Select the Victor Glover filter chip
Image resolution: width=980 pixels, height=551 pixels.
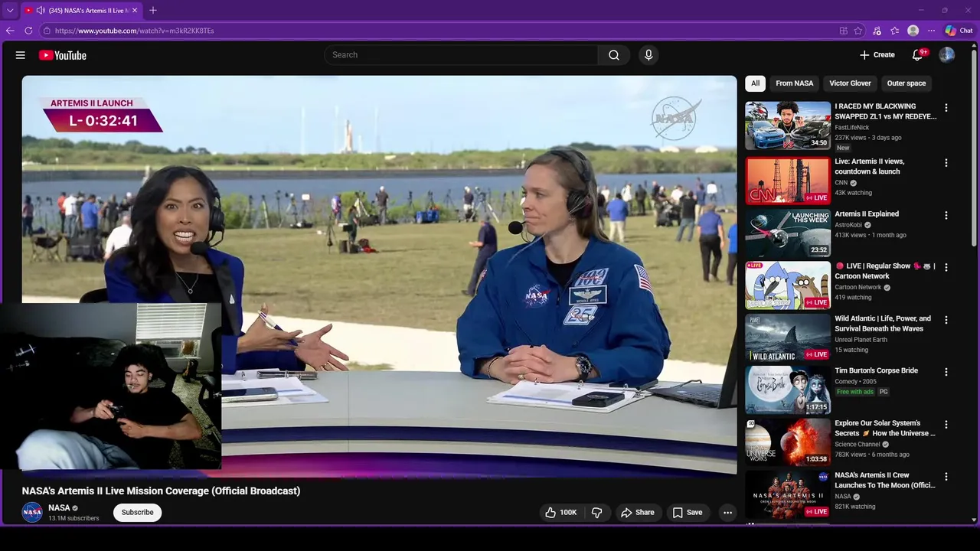(850, 83)
